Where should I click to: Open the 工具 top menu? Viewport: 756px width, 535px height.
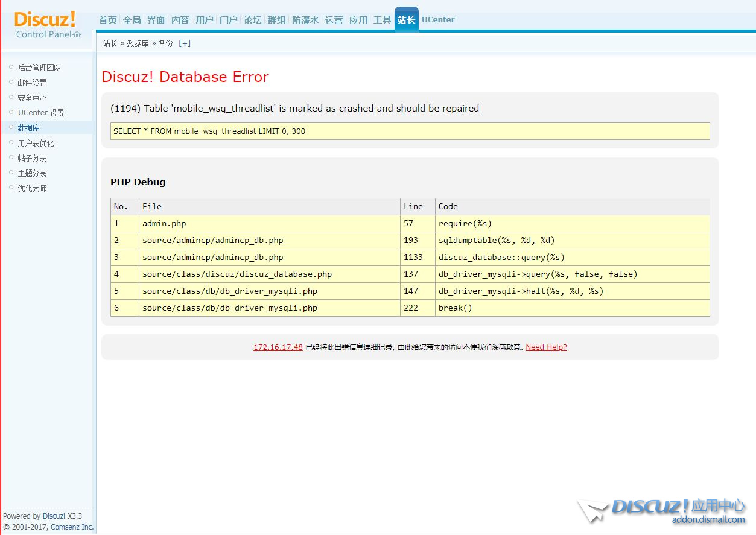[383, 20]
